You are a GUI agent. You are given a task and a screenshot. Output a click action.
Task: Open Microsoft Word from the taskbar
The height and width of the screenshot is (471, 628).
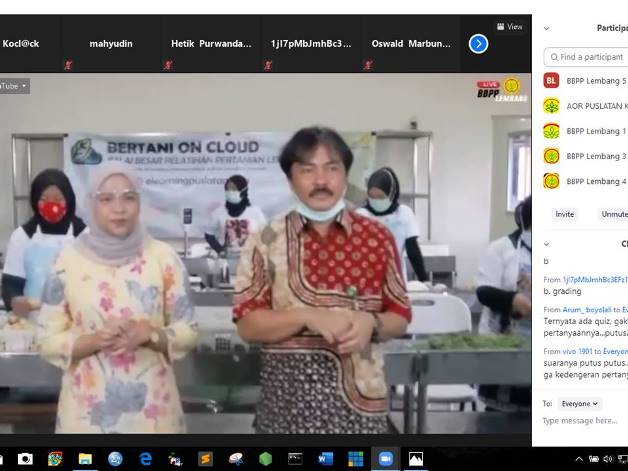point(325,459)
